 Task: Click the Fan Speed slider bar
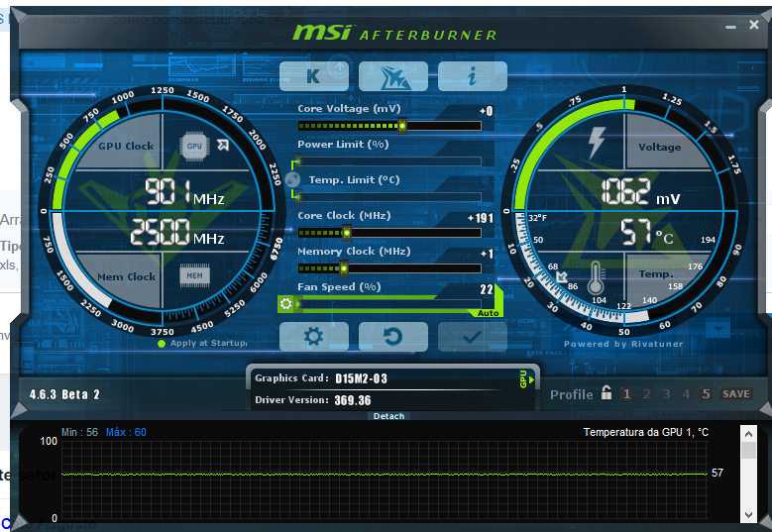(389, 304)
